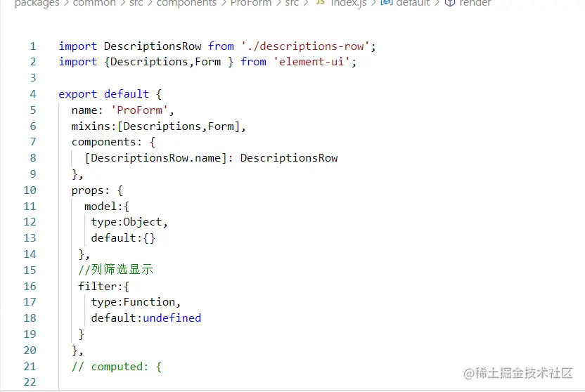This screenshot has width=585, height=392.
Task: Click the cube icon before render
Action: 450,3
